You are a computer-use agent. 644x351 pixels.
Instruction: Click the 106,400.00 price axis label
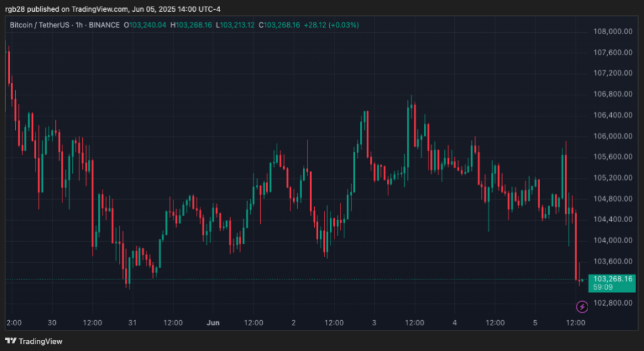[612, 115]
